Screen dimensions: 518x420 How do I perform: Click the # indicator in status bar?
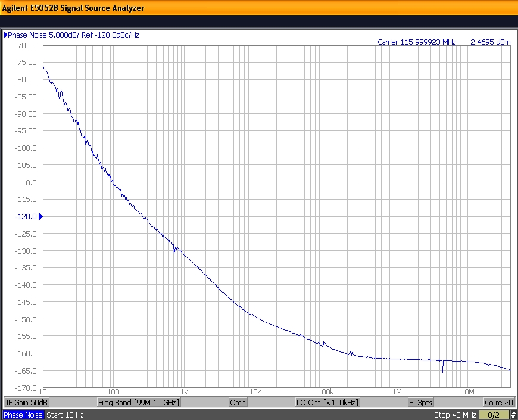513,415
